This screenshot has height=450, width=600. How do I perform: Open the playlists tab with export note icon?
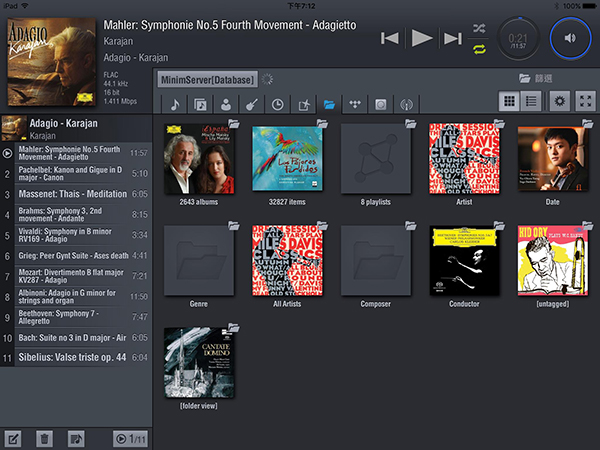(303, 104)
